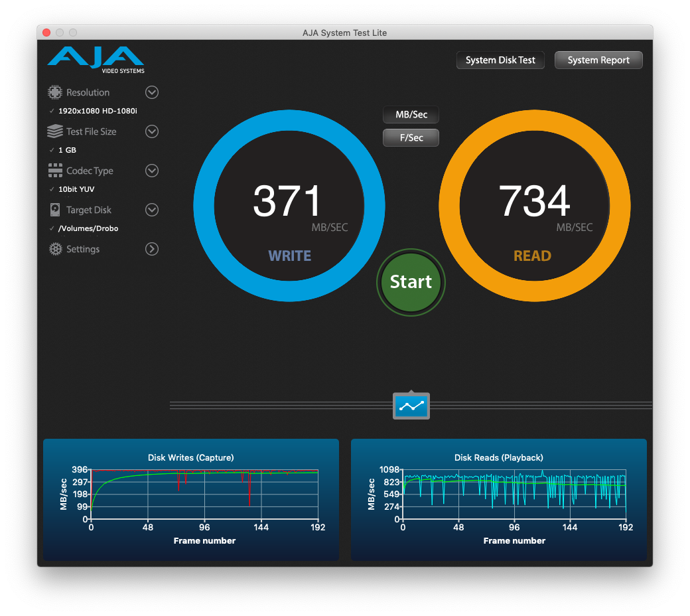This screenshot has height=616, width=690.
Task: Click the Target Disk drive icon
Action: pos(55,210)
